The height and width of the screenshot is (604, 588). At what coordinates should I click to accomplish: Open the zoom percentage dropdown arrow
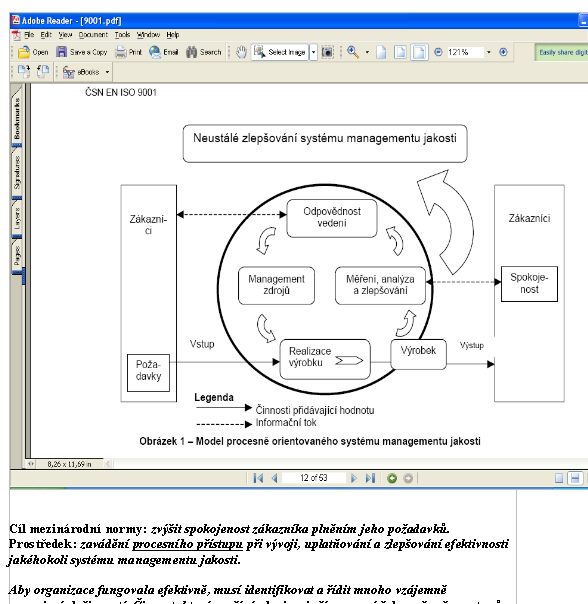[x=489, y=52]
